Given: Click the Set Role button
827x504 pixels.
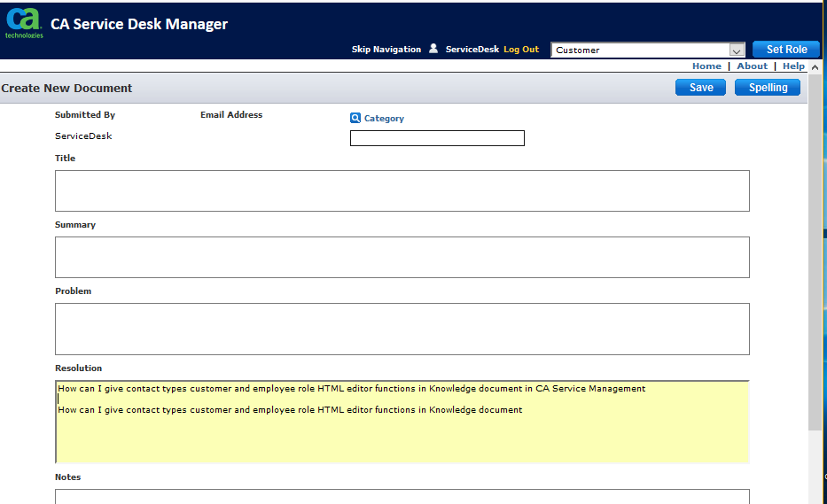Looking at the screenshot, I should coord(786,49).
